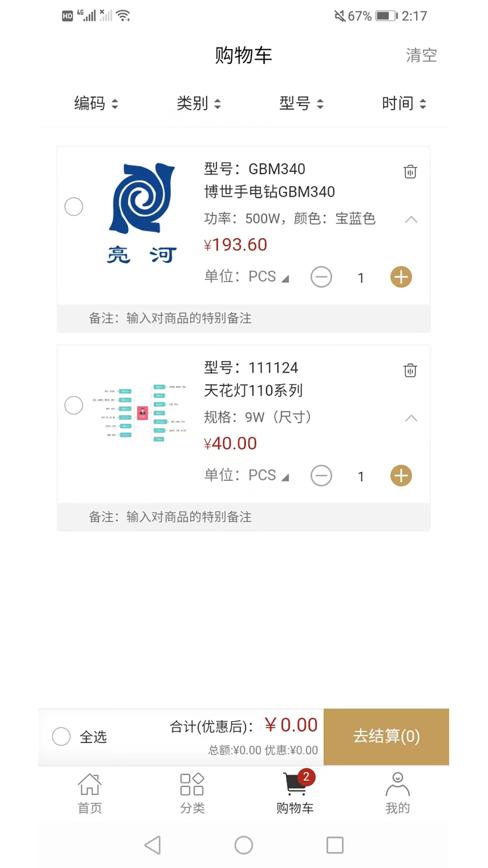The image size is (488, 868).
Task: Collapse the 天花灯110系列 details chevron
Action: (x=411, y=418)
